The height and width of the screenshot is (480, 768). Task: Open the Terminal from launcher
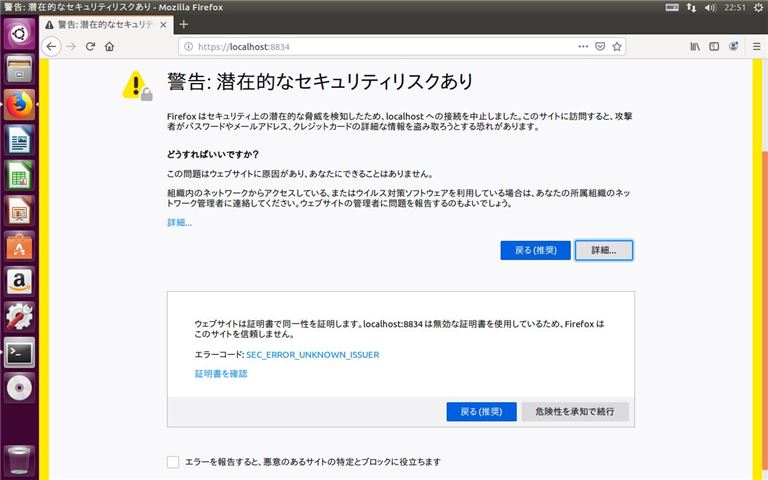pyautogui.click(x=19, y=353)
